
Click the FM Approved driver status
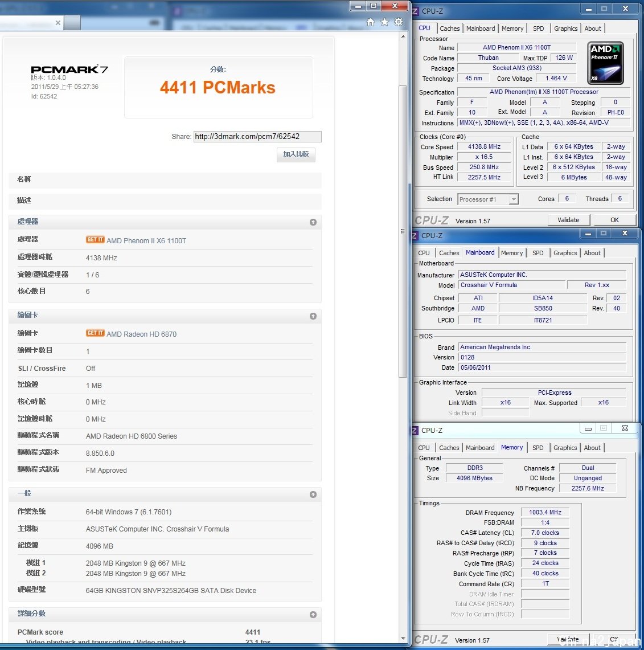point(106,471)
